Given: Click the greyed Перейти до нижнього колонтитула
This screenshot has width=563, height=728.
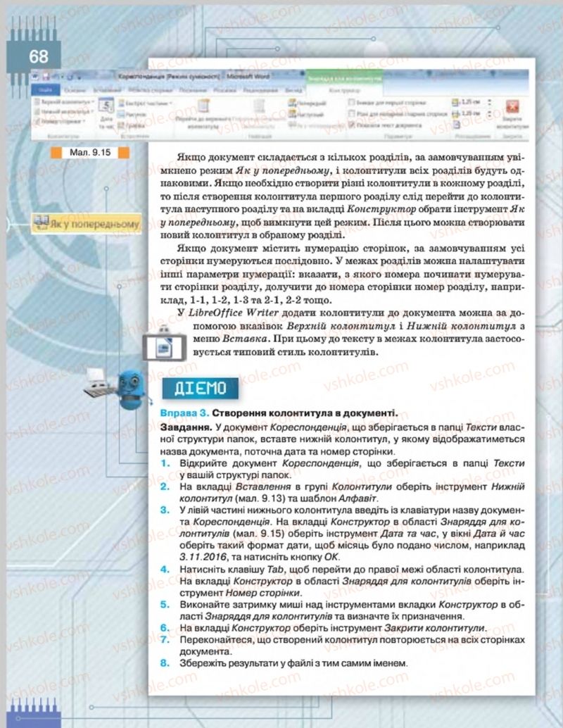Looking at the screenshot, I should click(260, 114).
